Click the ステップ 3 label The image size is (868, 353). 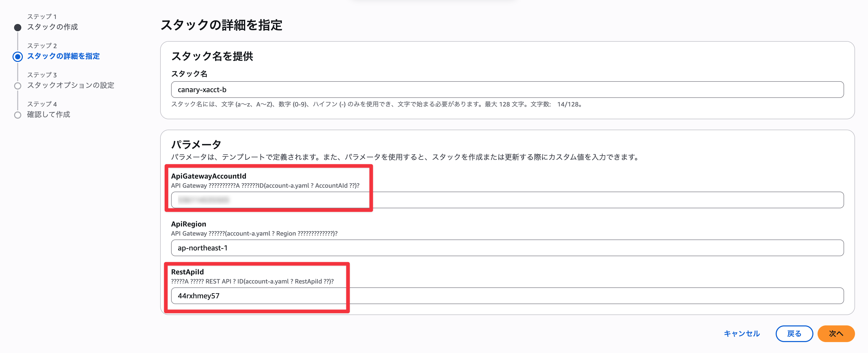[x=42, y=75]
